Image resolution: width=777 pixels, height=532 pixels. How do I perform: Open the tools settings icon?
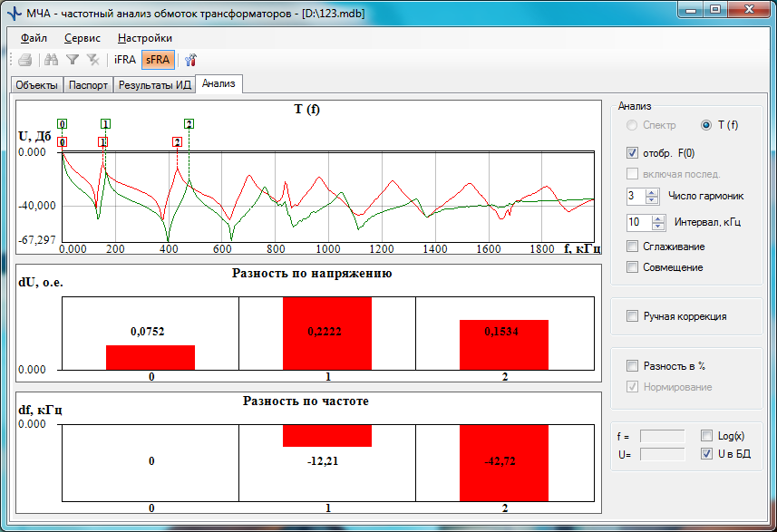(190, 60)
